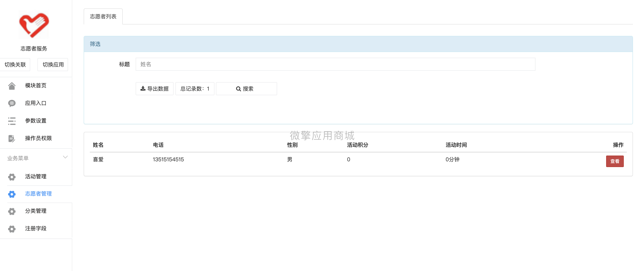Click 切换应用 switch application button
The width and height of the screenshot is (644, 271).
tap(53, 64)
